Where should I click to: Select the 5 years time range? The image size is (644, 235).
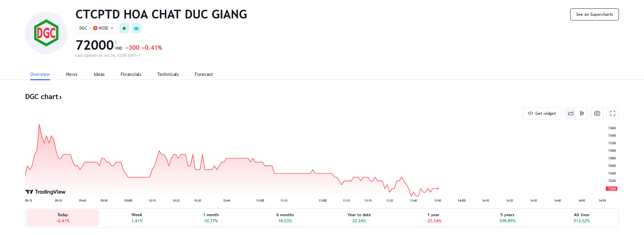(507, 218)
